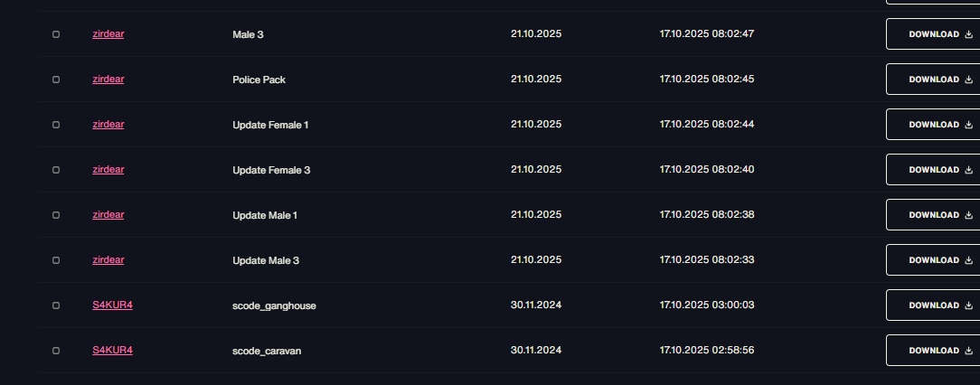This screenshot has width=980, height=385.
Task: Click download arrow icon for Male 3
Action: pos(969,34)
